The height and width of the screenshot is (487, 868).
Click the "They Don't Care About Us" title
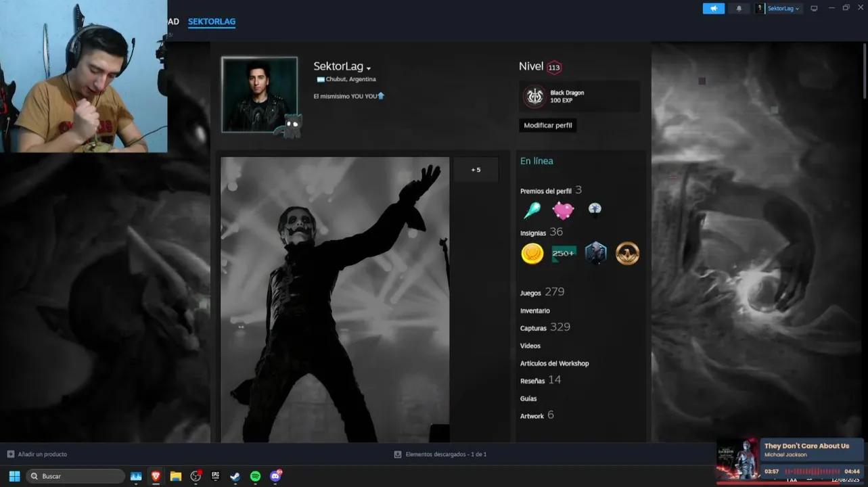[806, 446]
